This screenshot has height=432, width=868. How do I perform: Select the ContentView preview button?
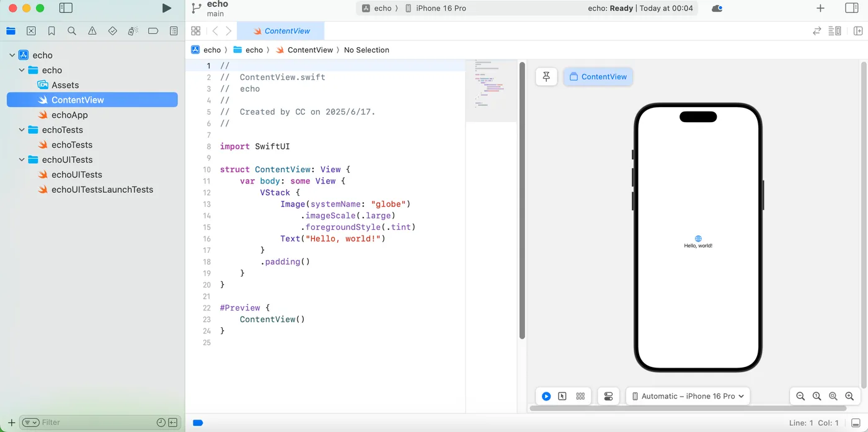pos(598,77)
